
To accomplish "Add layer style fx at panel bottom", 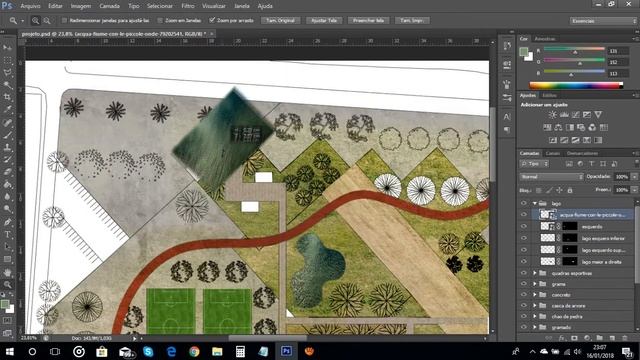I will [562, 338].
